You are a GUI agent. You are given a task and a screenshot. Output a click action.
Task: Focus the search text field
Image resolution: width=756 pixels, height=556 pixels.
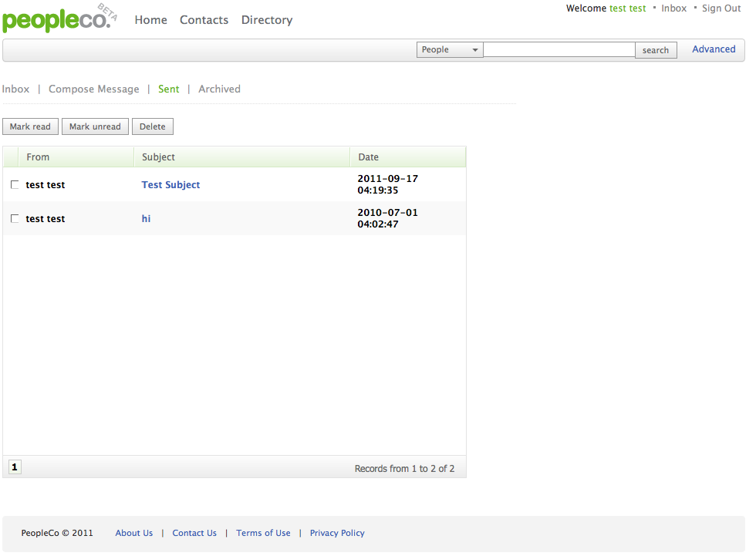click(559, 50)
